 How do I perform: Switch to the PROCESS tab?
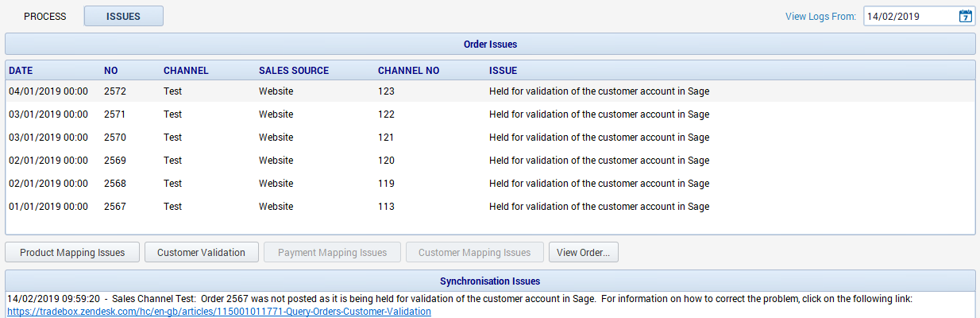point(44,16)
